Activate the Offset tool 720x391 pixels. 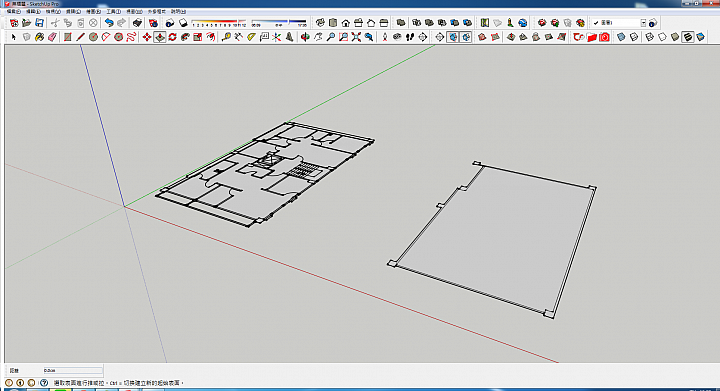tap(211, 37)
